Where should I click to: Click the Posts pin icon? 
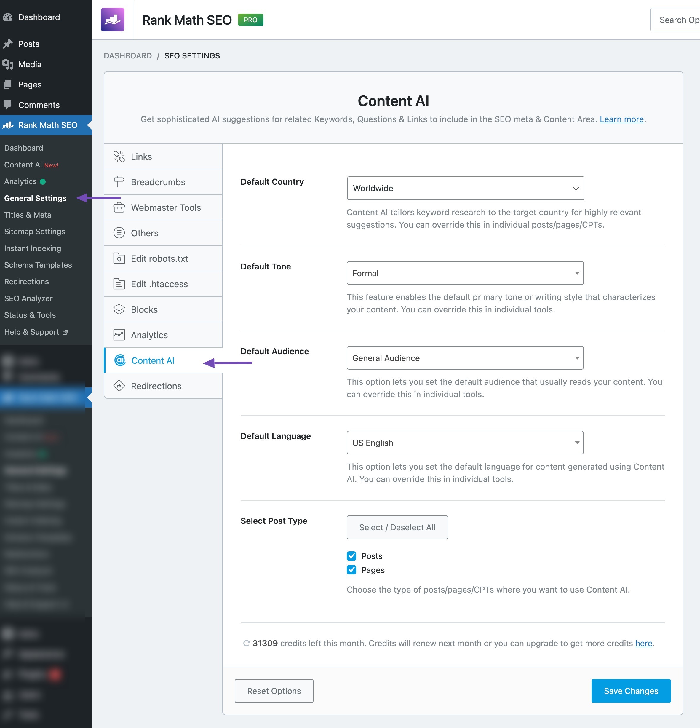click(x=8, y=44)
